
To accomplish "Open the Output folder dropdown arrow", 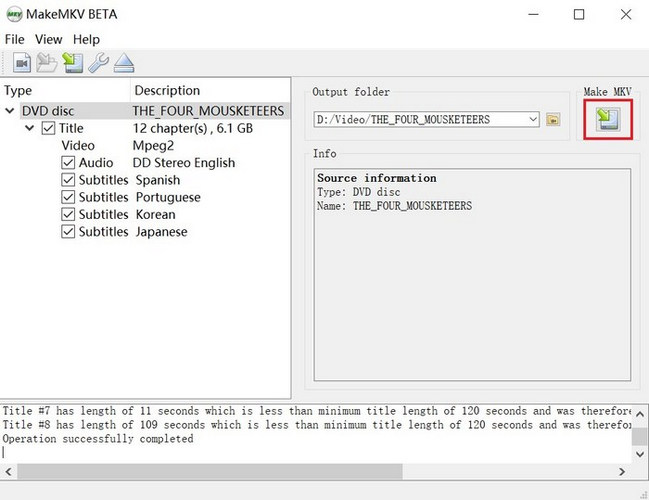I will click(533, 120).
